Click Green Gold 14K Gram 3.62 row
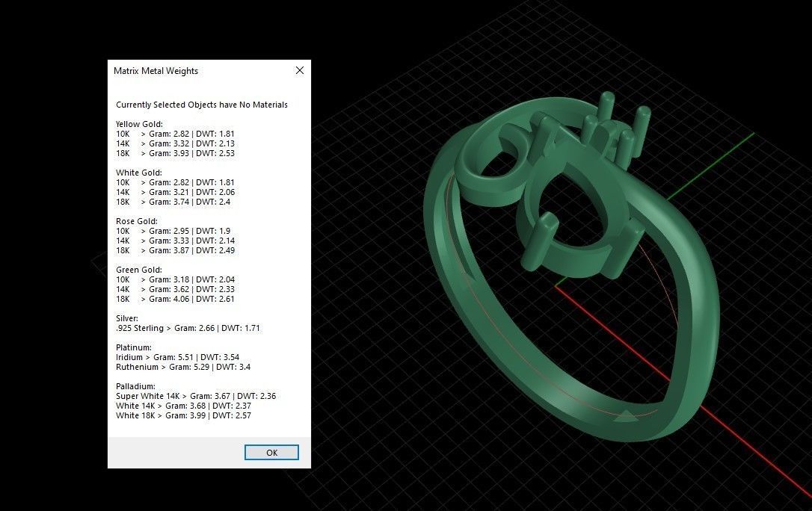This screenshot has width=812, height=511. 175,290
